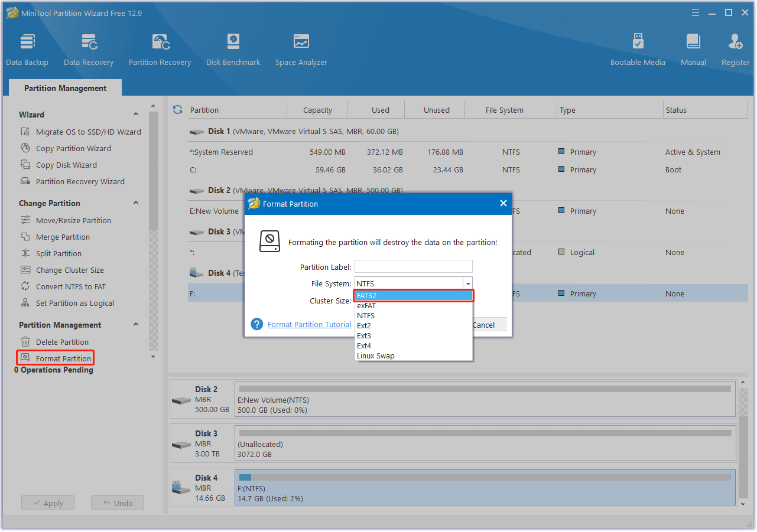757x532 pixels.
Task: Sort by File System column header
Action: 504,110
